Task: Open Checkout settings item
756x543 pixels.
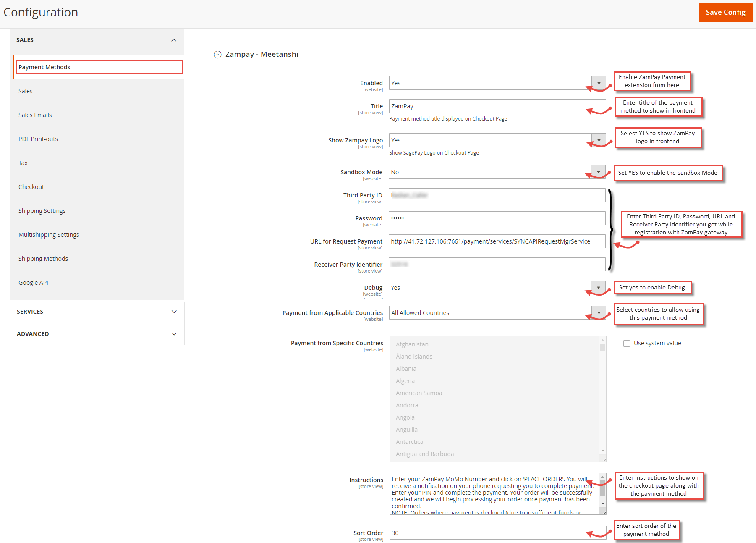Action: click(31, 187)
